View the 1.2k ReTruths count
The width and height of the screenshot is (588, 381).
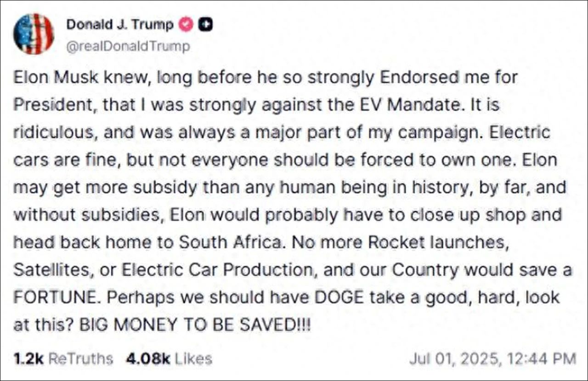28,358
